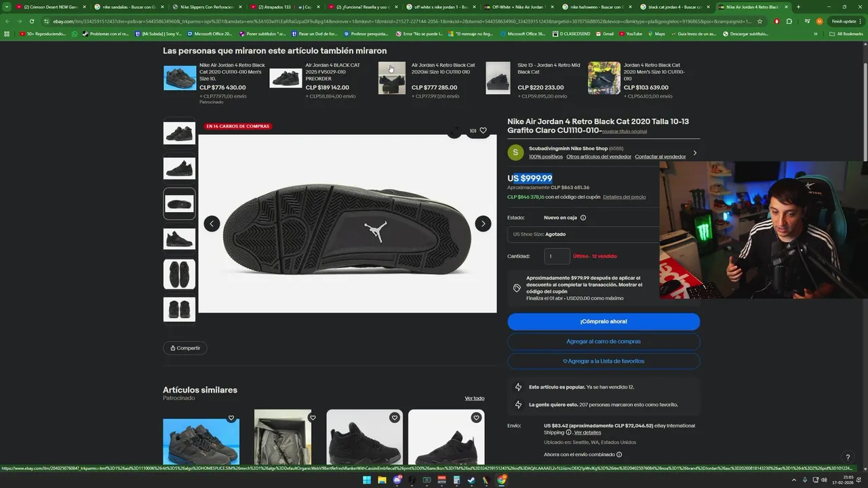Switch to Off-White x Nike Air Jordan tab

519,7
